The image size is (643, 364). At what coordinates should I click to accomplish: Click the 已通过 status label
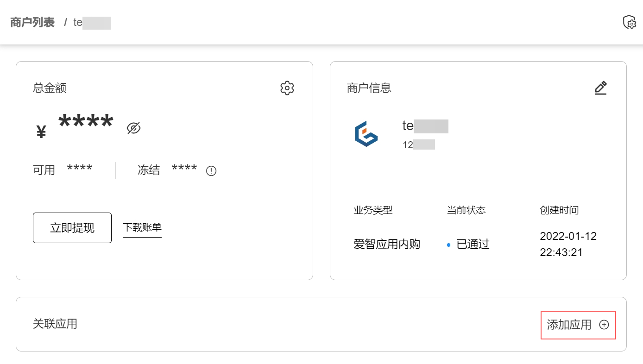coord(473,244)
